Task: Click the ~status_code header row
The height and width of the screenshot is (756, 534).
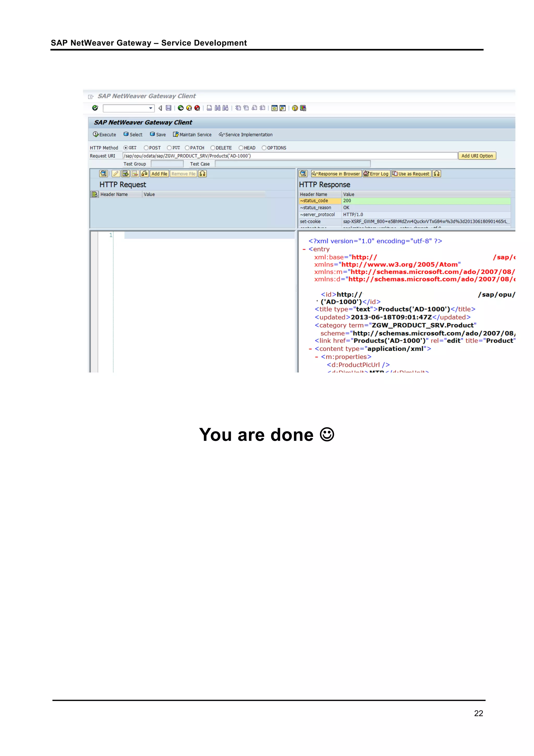Action: (x=320, y=200)
